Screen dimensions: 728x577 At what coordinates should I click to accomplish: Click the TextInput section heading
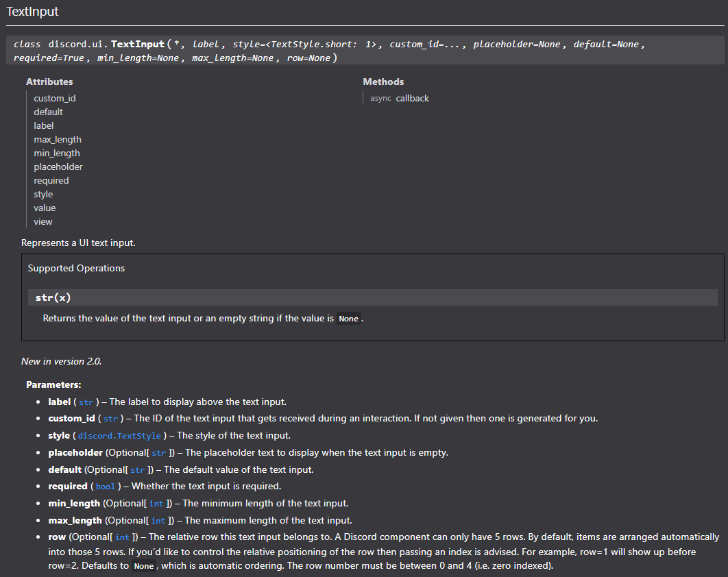pos(32,12)
